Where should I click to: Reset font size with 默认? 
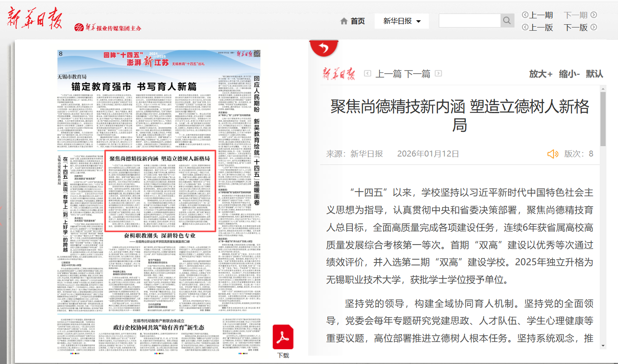594,74
